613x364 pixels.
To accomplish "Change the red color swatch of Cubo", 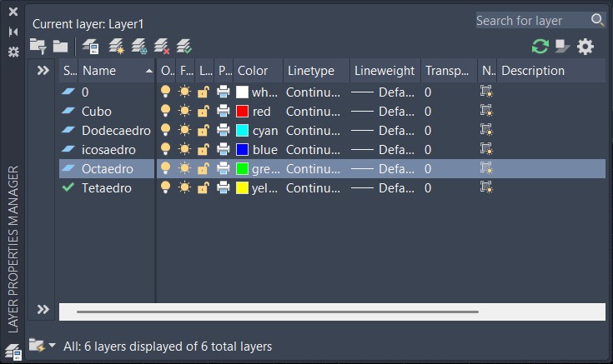I will coord(243,111).
